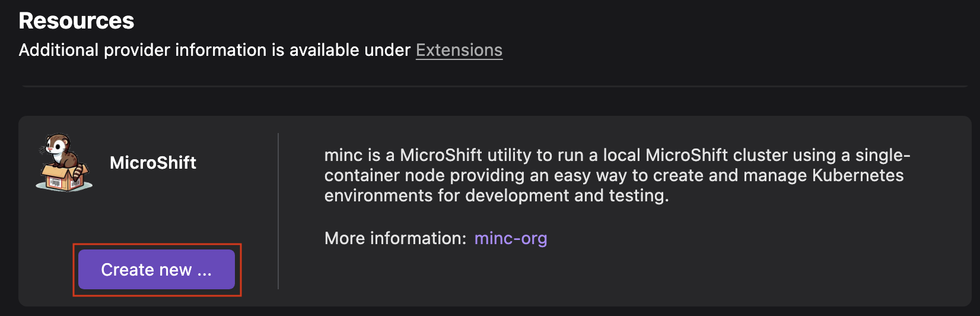
Task: Select the MicroShift provider name
Action: pos(153,163)
